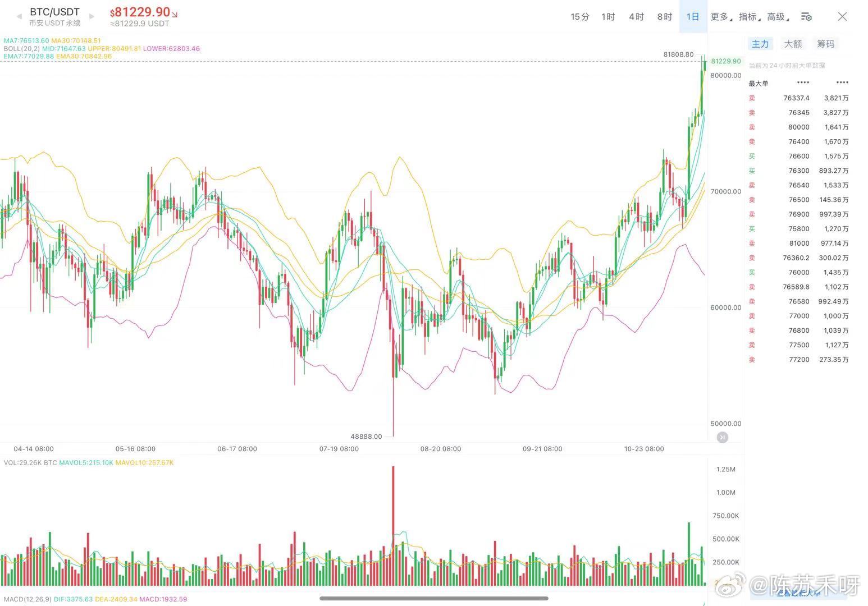Tap the bottom home indicator bar
868x606 pixels.
pyautogui.click(x=434, y=598)
